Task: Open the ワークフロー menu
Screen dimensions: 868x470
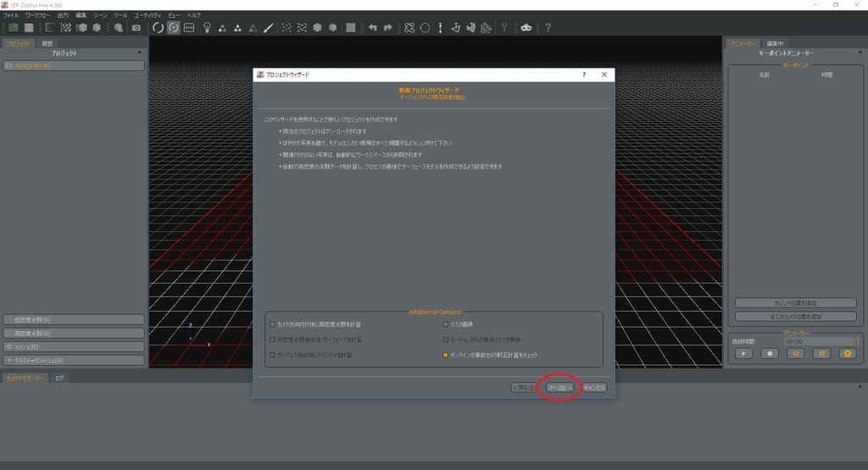Action: pos(37,15)
